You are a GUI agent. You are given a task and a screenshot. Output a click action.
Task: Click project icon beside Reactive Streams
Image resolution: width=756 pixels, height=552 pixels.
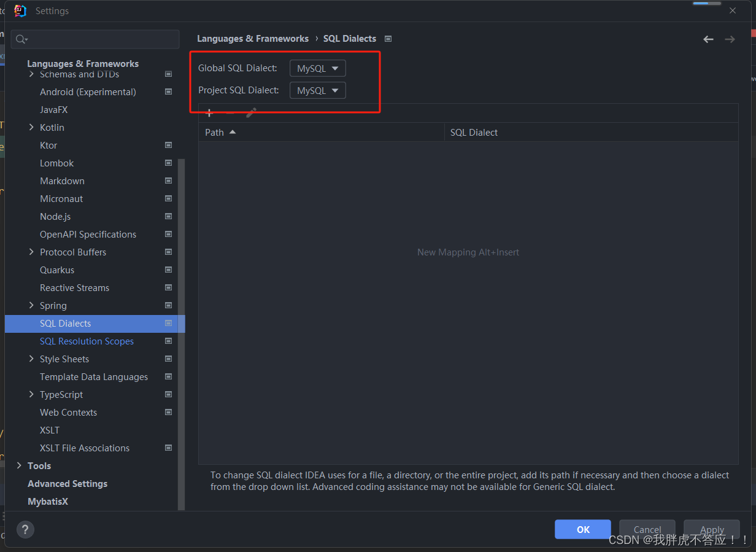tap(168, 287)
